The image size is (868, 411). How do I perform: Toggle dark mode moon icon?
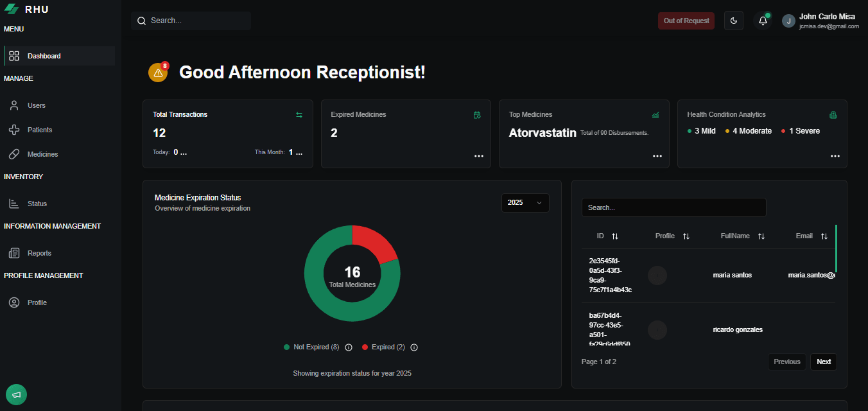[734, 21]
